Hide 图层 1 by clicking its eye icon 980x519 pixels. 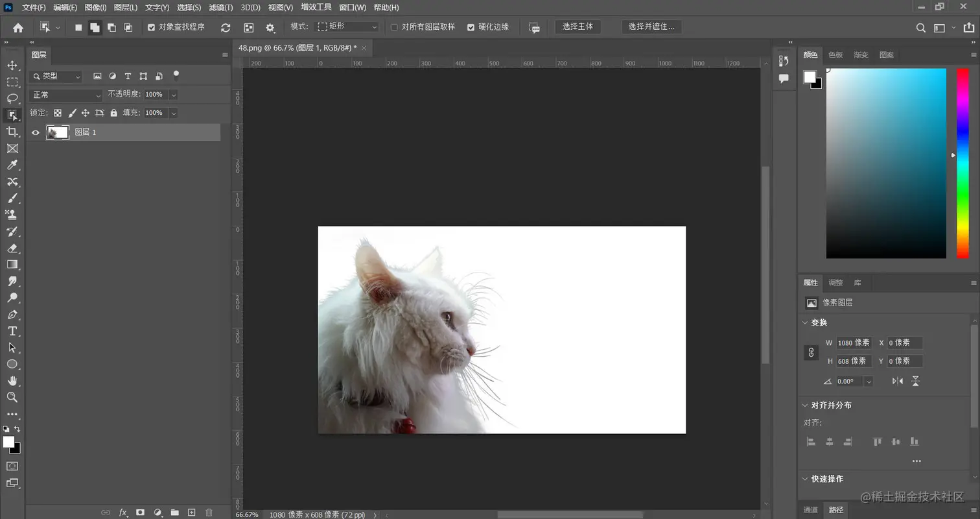coord(36,132)
